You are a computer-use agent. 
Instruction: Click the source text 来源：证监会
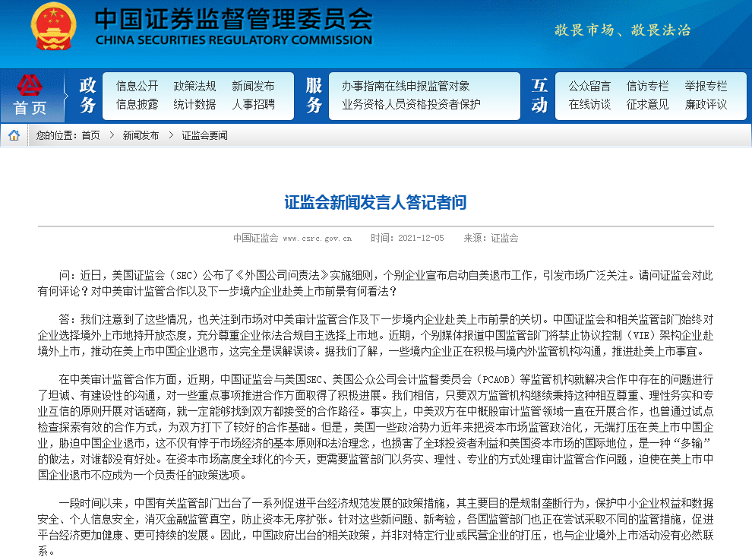pos(491,238)
